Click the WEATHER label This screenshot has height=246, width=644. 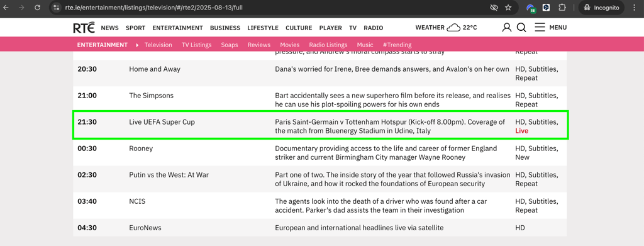pos(430,28)
